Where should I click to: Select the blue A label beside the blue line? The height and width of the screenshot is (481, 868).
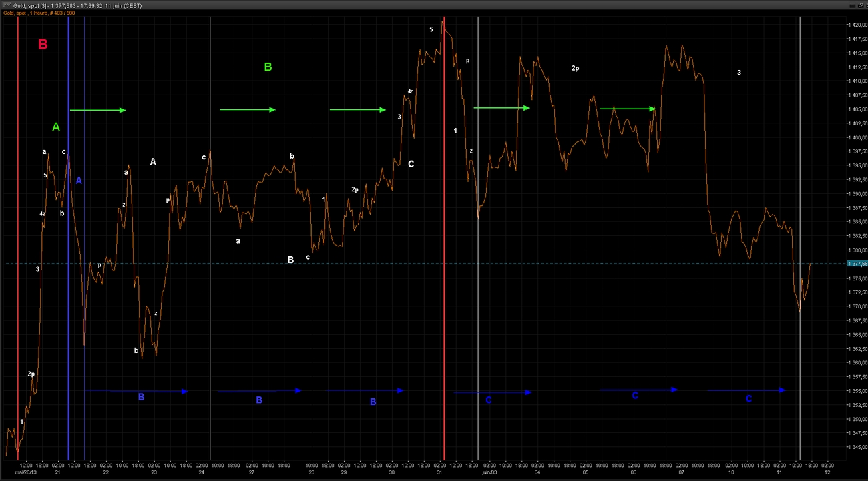tap(79, 181)
